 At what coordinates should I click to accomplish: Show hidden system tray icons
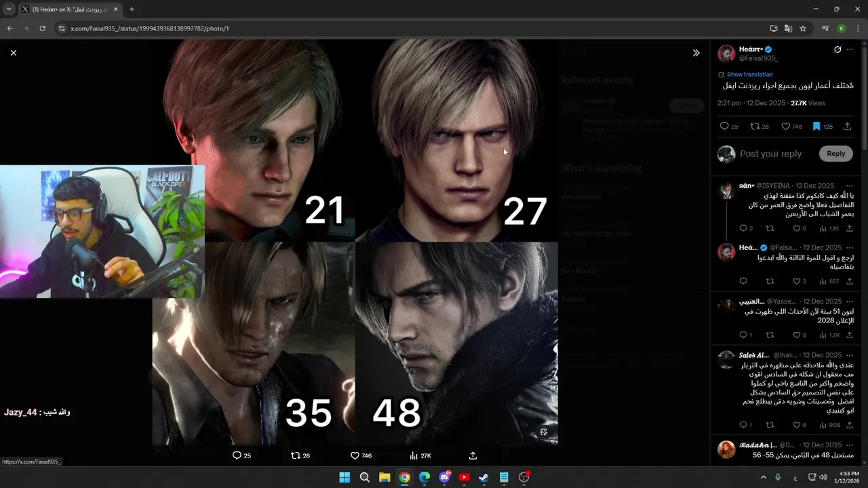(x=763, y=477)
